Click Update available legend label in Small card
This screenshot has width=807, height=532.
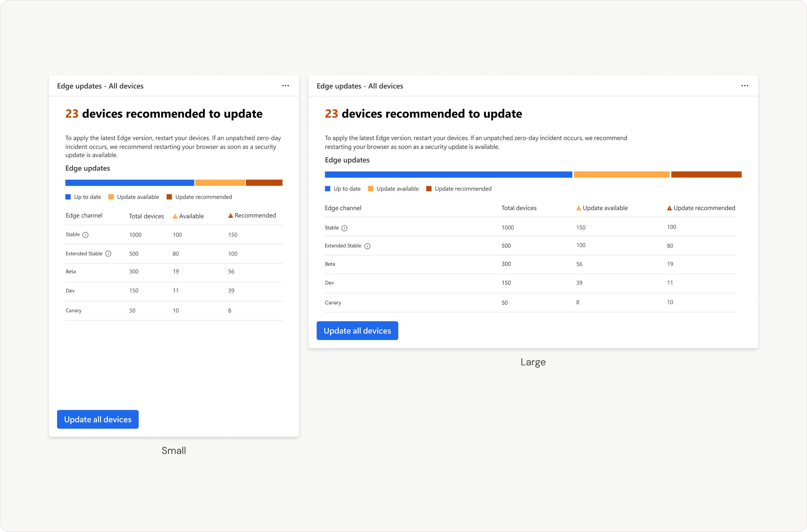point(138,197)
